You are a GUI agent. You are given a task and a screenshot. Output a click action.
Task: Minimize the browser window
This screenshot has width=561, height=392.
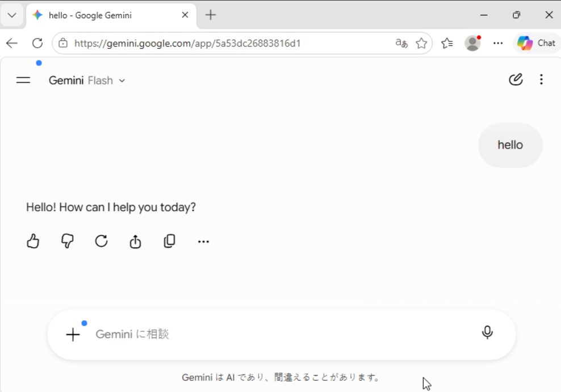(484, 15)
